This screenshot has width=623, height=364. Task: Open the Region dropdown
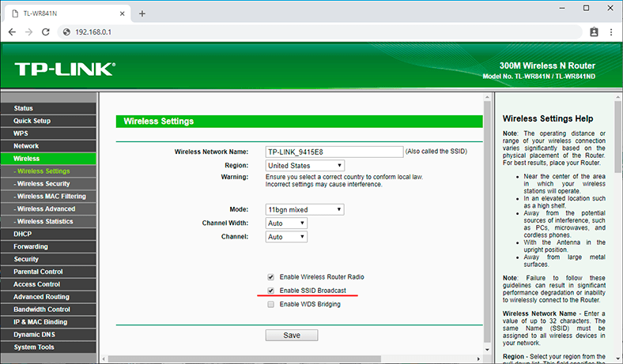tap(304, 166)
